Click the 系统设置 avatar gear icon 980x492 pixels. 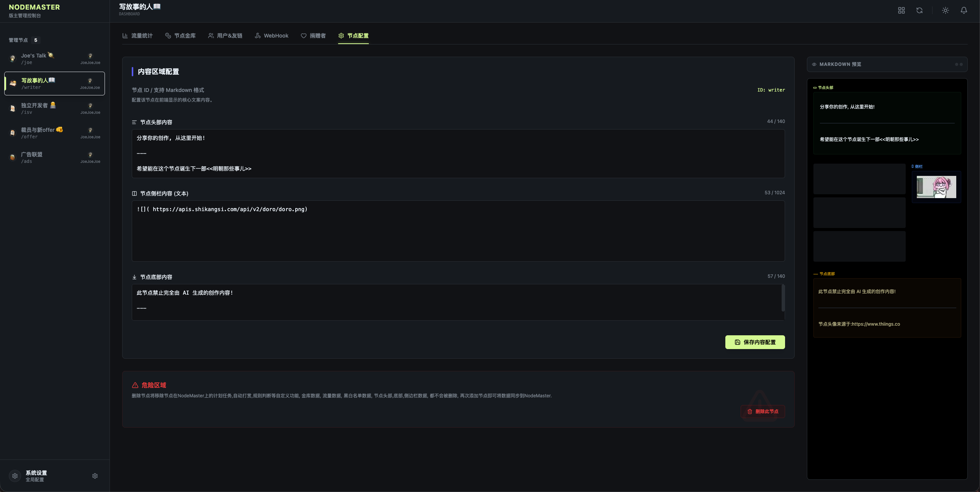pos(15,476)
